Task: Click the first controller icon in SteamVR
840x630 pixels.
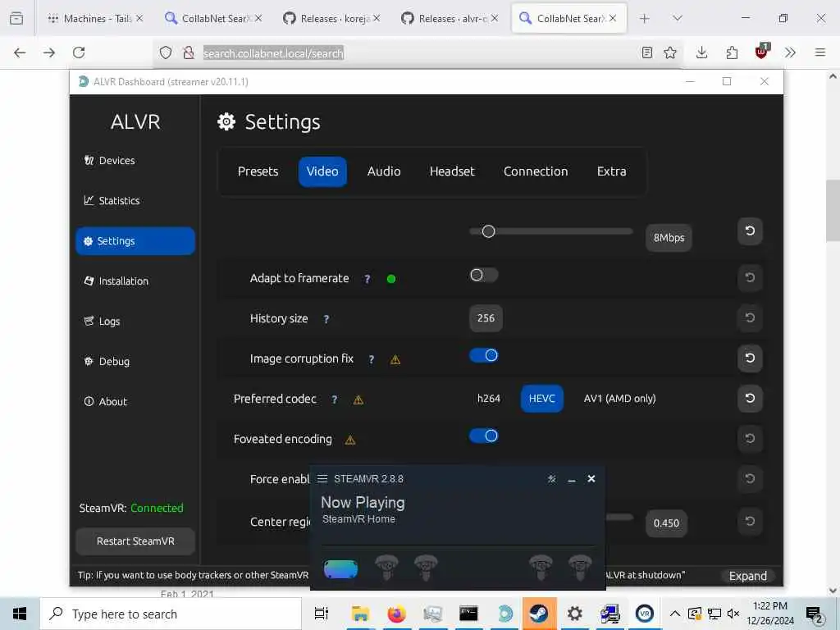Action: point(386,568)
